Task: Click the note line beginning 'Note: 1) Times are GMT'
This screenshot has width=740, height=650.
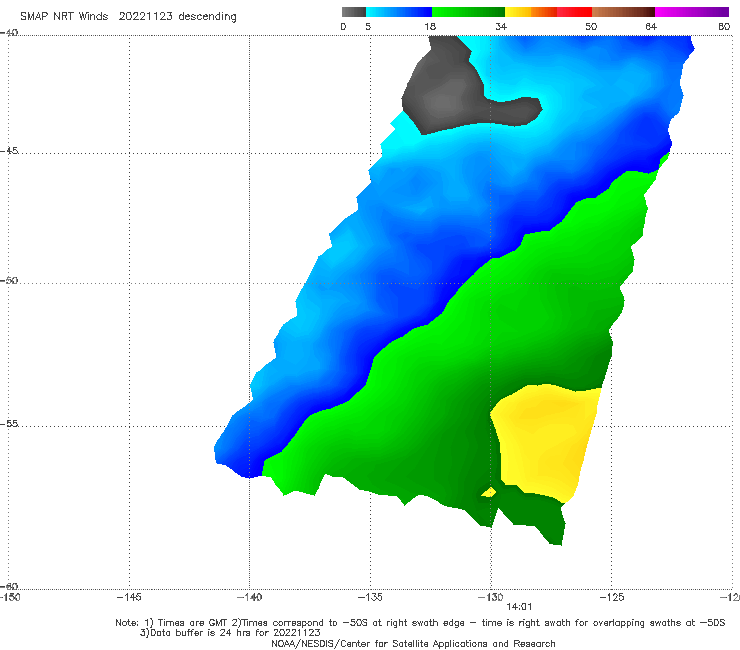Action: click(420, 623)
